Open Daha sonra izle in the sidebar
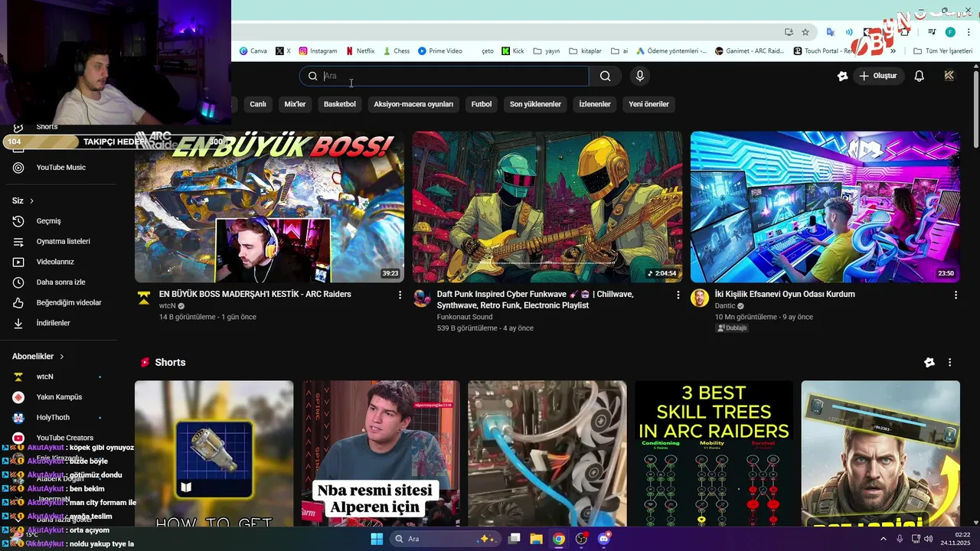 pyautogui.click(x=60, y=282)
